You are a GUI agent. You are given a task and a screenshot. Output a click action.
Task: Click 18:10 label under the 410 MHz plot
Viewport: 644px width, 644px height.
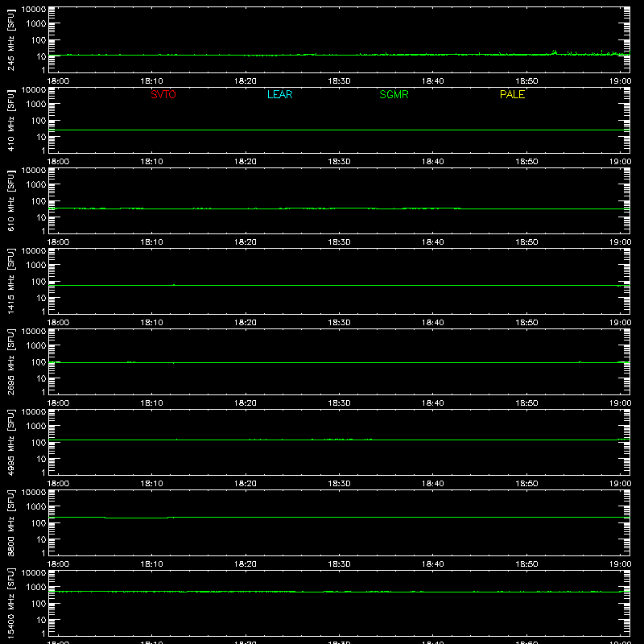[x=152, y=162]
